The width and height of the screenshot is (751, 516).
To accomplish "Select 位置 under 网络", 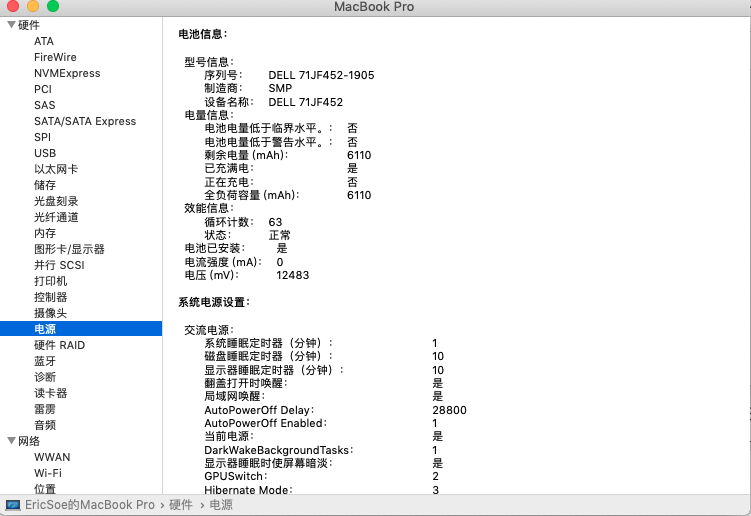I will click(45, 489).
